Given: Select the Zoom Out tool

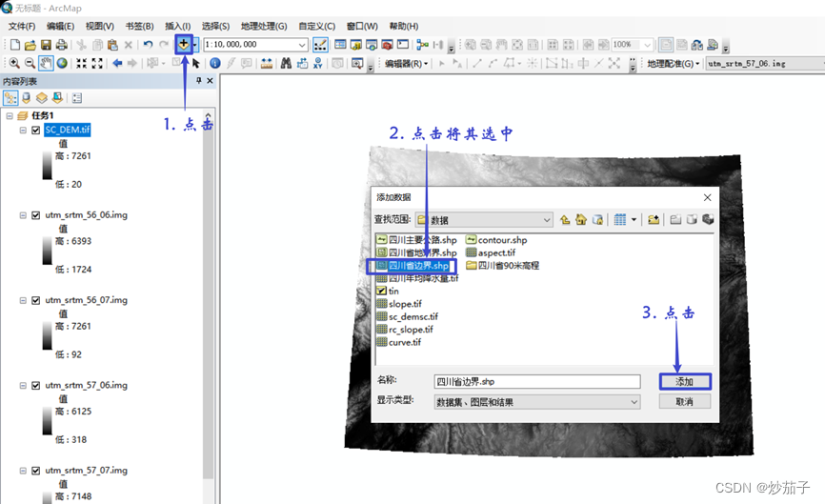Looking at the screenshot, I should [x=30, y=63].
